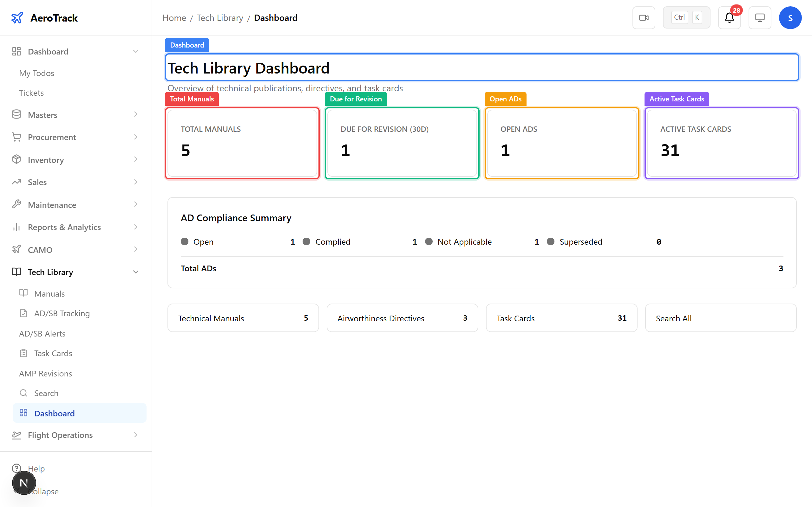Viewport: 812px width, 507px height.
Task: Select AD/SB Tracking in the sidebar
Action: [x=62, y=313]
